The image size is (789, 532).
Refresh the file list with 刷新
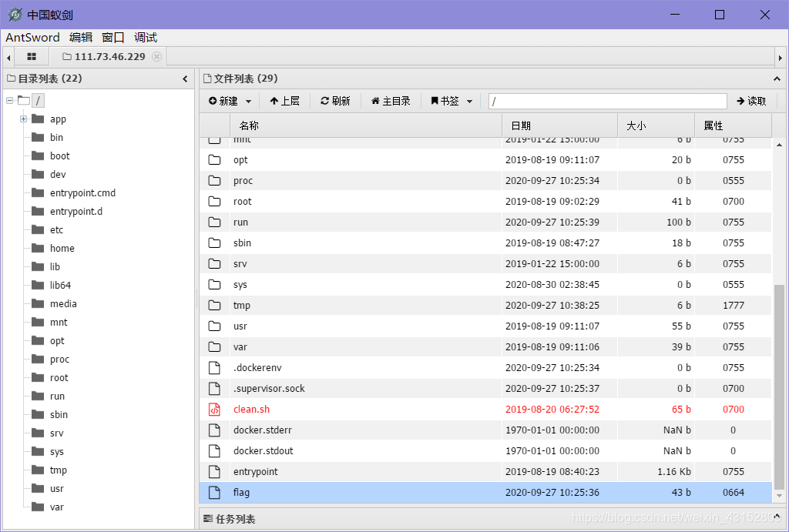(x=336, y=101)
